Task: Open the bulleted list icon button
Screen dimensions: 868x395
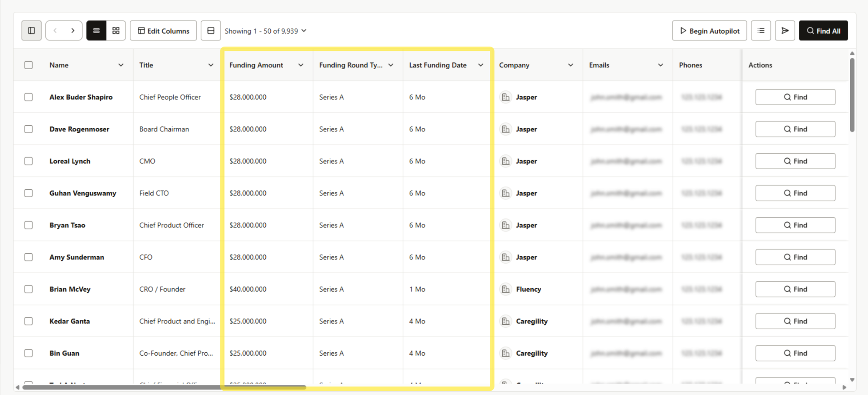Action: [761, 31]
